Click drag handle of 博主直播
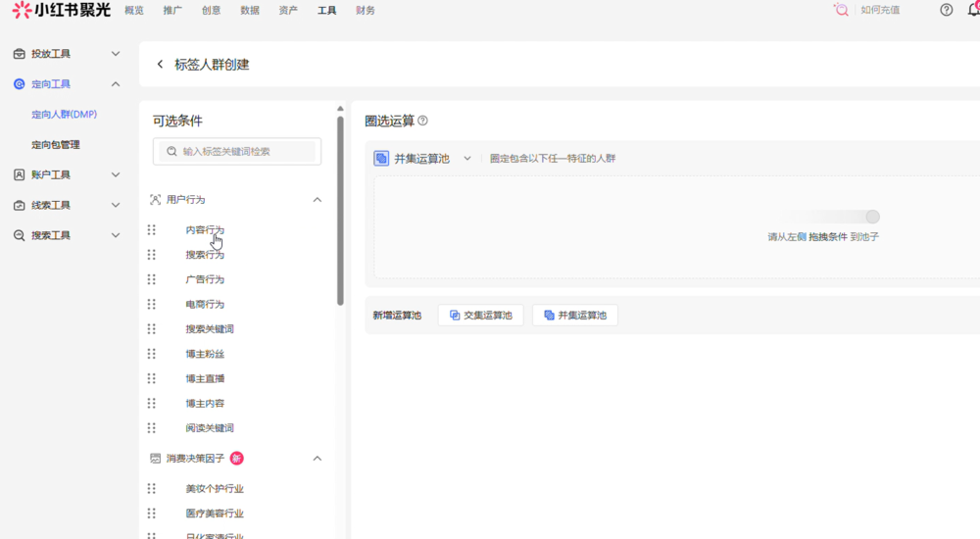 tap(151, 378)
